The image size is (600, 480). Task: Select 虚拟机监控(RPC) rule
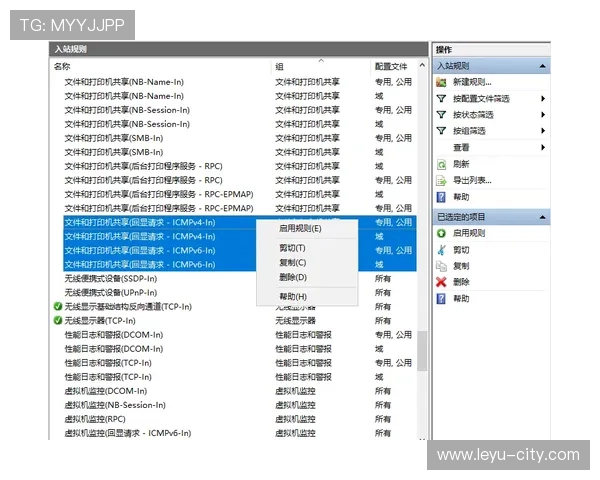click(x=95, y=419)
